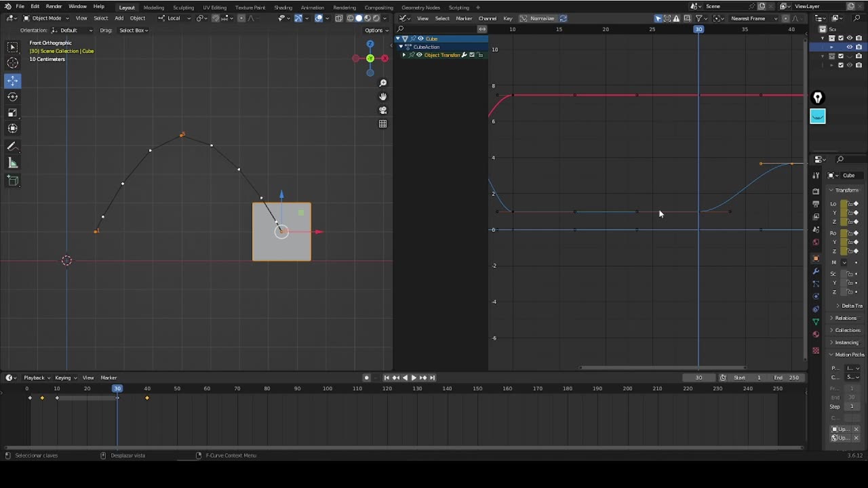868x488 pixels.
Task: Expand the Relations panel
Action: pos(845,318)
